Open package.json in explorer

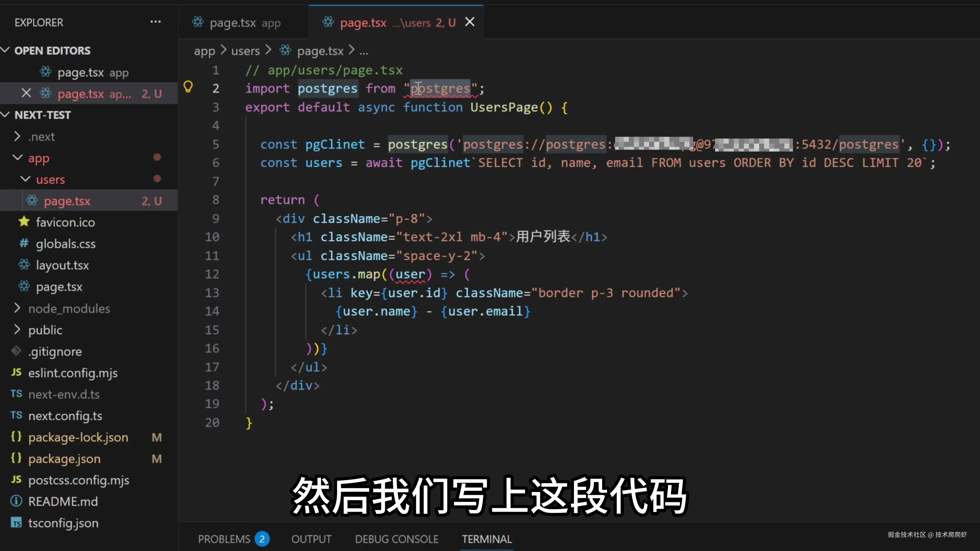(x=64, y=459)
